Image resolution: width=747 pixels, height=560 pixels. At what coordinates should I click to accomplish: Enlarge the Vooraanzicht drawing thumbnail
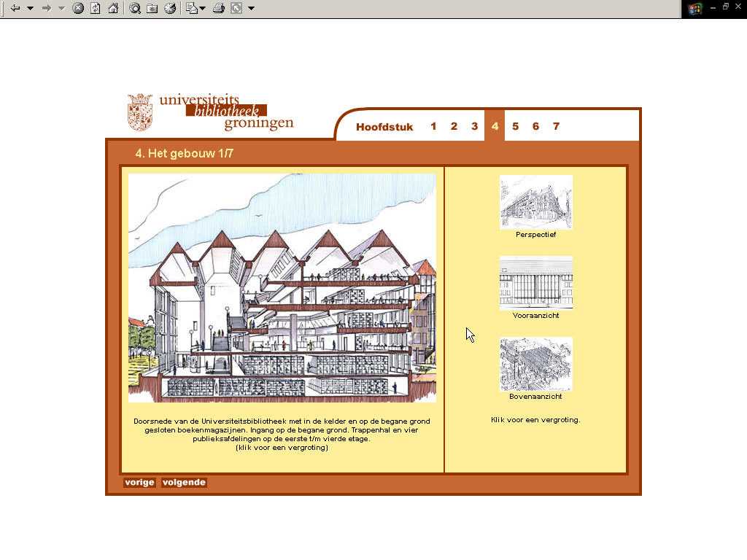(536, 283)
